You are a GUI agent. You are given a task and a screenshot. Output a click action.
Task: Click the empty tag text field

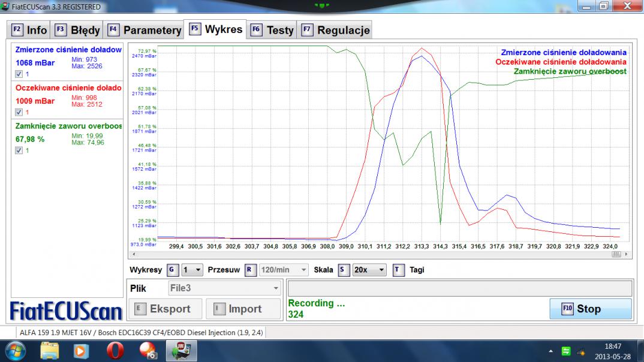click(x=459, y=288)
